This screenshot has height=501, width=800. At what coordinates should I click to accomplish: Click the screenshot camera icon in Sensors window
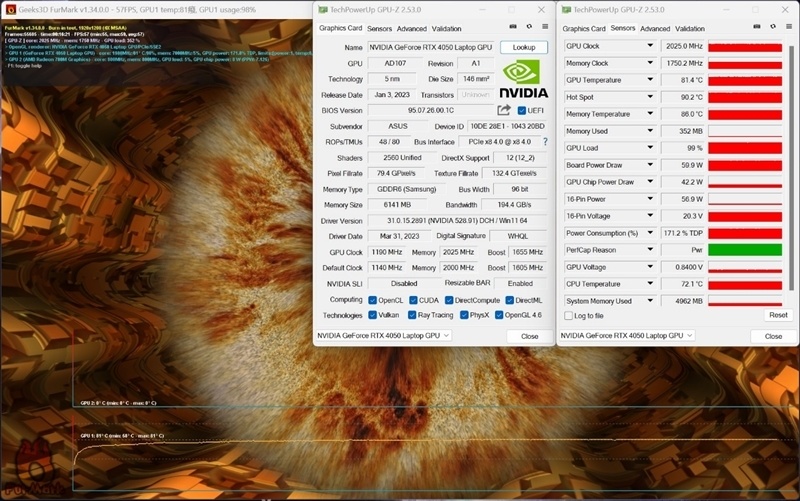pyautogui.click(x=757, y=27)
